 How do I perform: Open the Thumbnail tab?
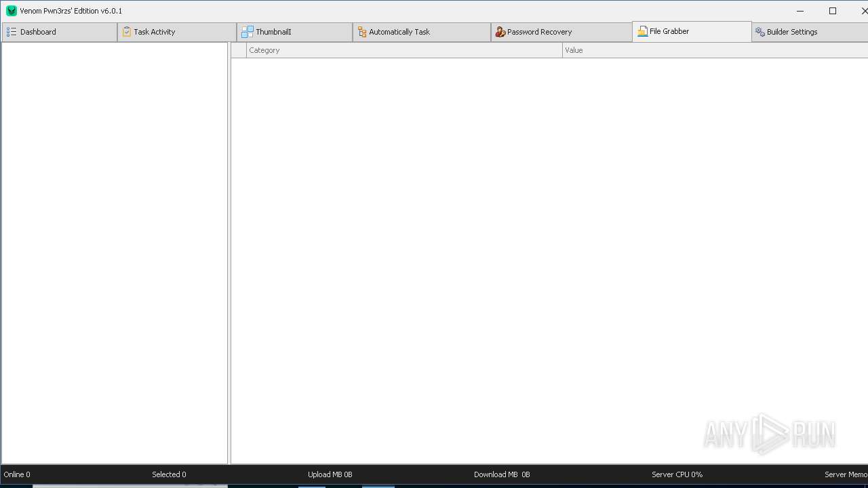[x=294, y=32]
